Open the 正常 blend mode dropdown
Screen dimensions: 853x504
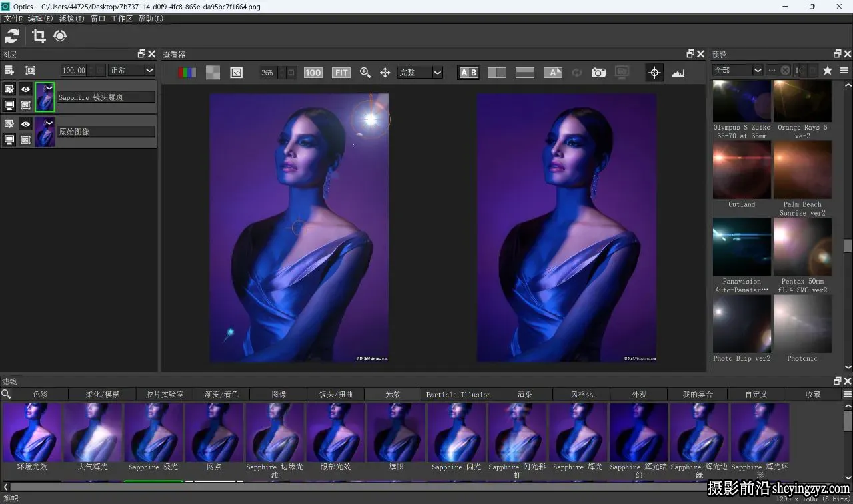[131, 70]
